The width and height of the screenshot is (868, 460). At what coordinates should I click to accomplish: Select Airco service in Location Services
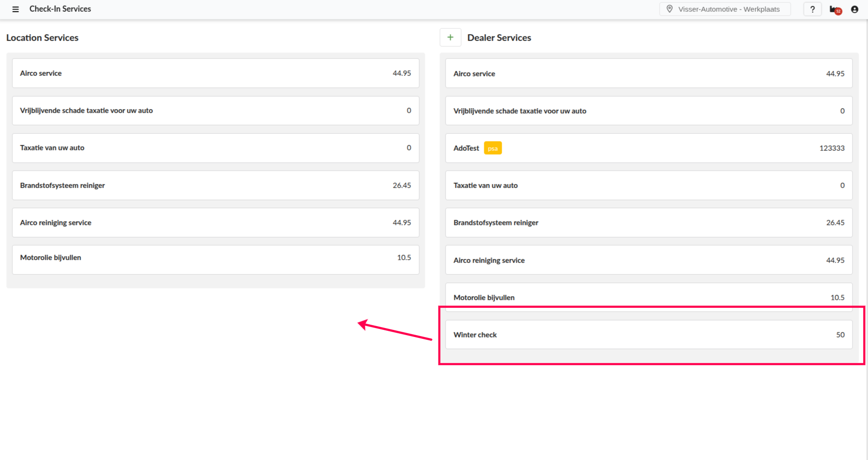tap(215, 73)
